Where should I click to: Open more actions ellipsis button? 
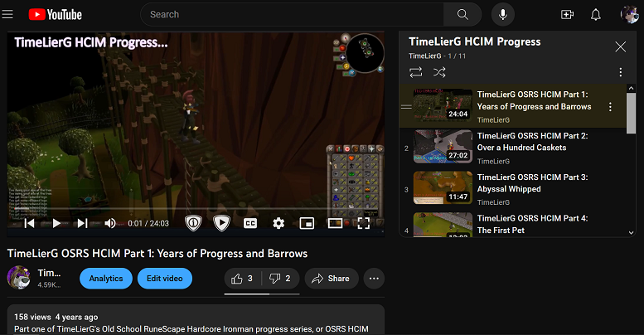point(374,279)
